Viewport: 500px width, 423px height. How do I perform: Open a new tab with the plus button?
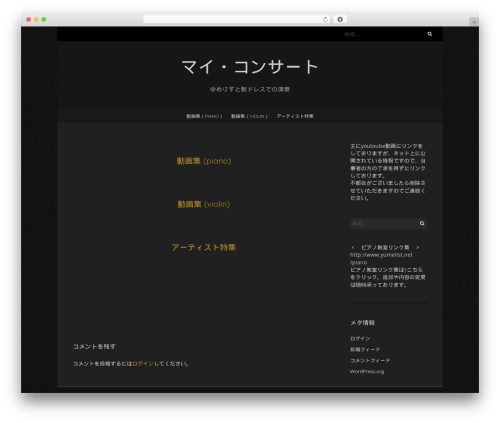(x=474, y=22)
